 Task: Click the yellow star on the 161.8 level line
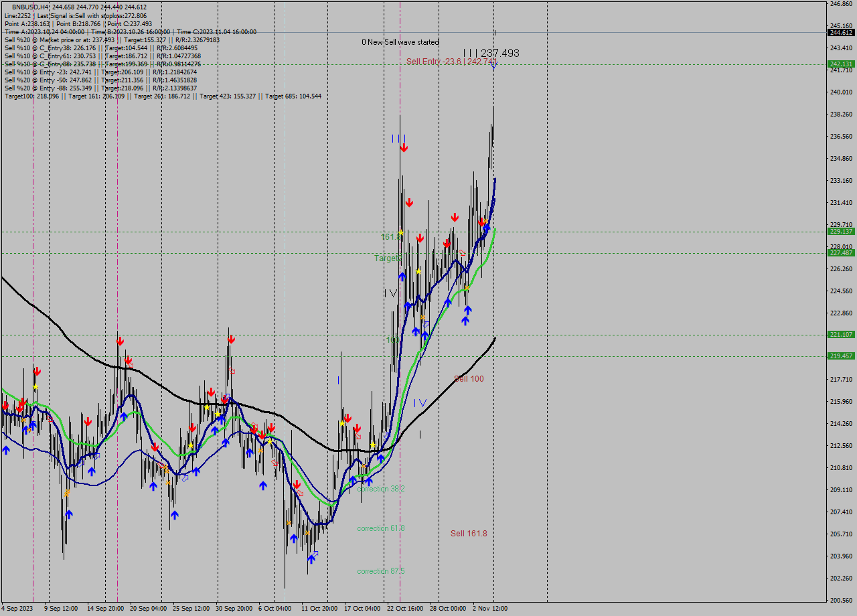tap(400, 232)
